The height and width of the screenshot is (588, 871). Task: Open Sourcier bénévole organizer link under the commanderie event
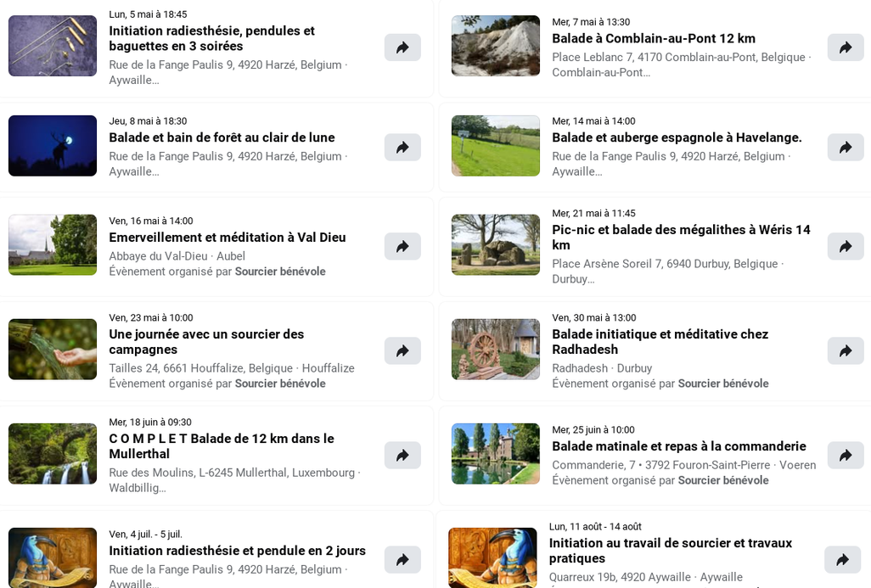[723, 480]
